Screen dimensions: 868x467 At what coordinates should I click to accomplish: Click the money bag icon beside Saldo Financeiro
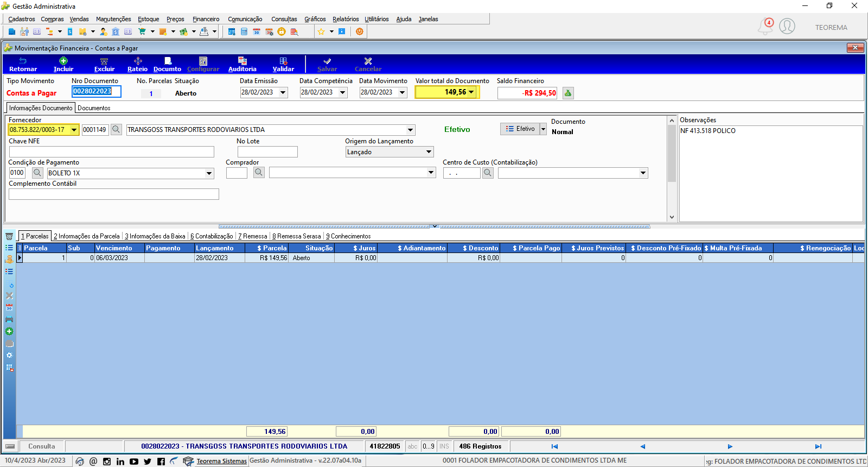point(568,93)
